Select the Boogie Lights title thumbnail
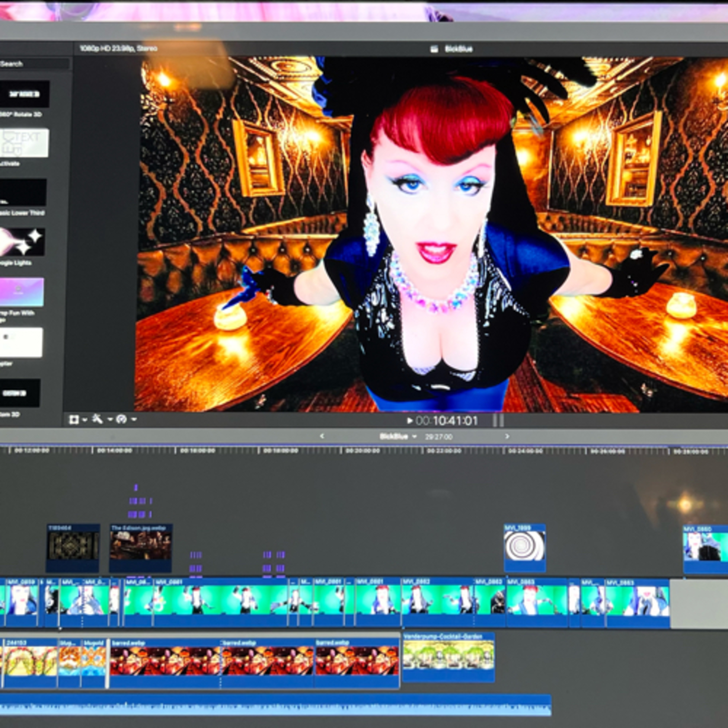Screen dimensions: 728x728 (22, 241)
